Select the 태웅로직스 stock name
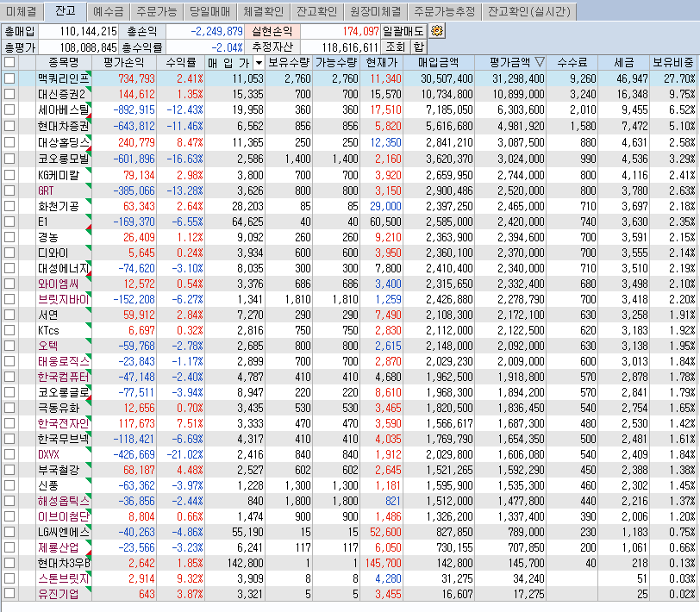 click(x=64, y=361)
